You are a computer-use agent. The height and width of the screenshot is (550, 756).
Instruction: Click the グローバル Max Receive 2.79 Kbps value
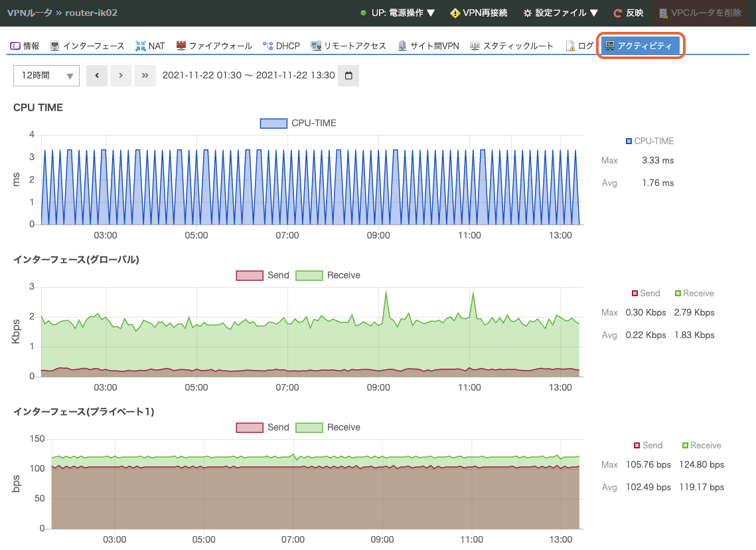coord(694,312)
